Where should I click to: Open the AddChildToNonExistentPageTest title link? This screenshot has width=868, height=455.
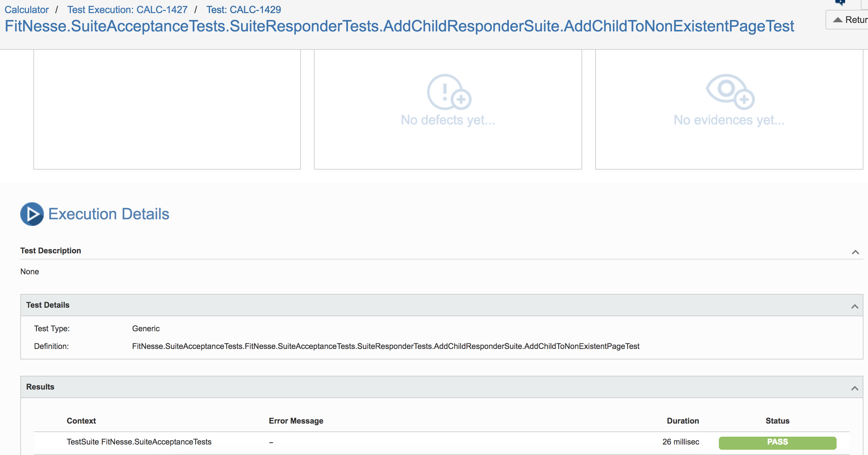click(399, 26)
